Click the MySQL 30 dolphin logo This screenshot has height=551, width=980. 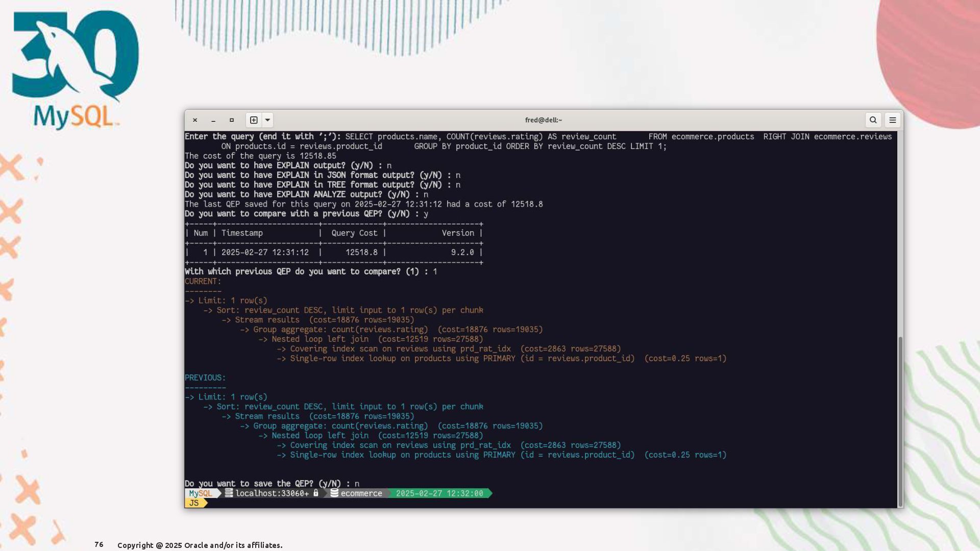(x=76, y=70)
